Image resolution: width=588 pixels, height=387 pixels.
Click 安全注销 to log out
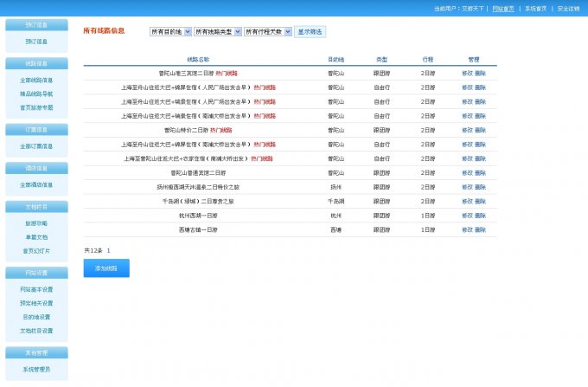[x=568, y=9]
